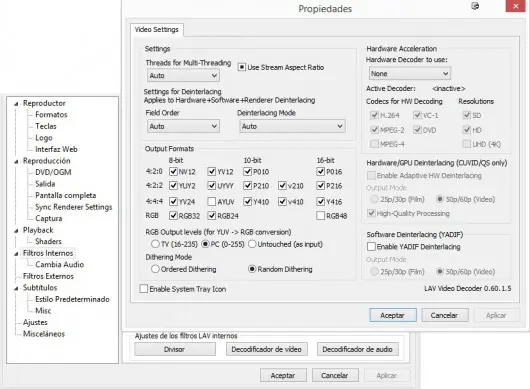Collapse the Subtítulos tree node
This screenshot has height=389, width=530.
16,288
